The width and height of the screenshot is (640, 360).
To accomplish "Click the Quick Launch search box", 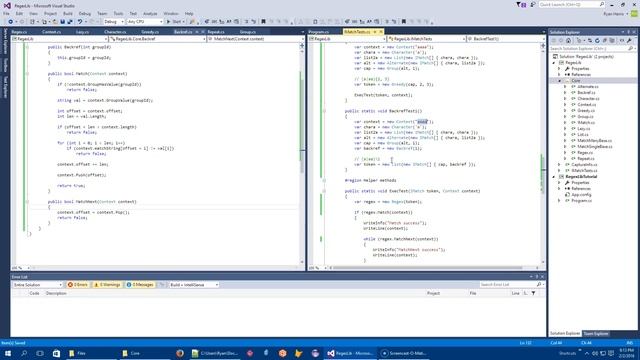I will tap(571, 4).
